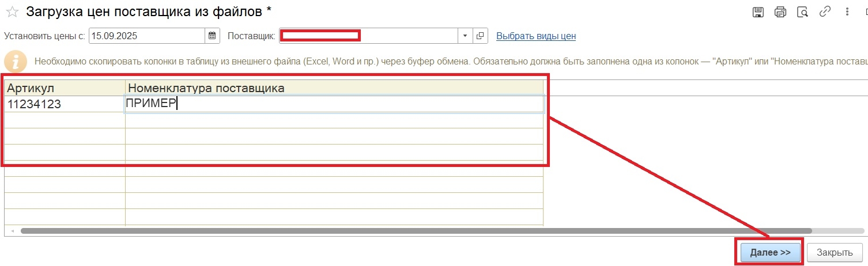Image resolution: width=868 pixels, height=266 pixels.
Task: Open calendar picker for price date
Action: click(212, 36)
